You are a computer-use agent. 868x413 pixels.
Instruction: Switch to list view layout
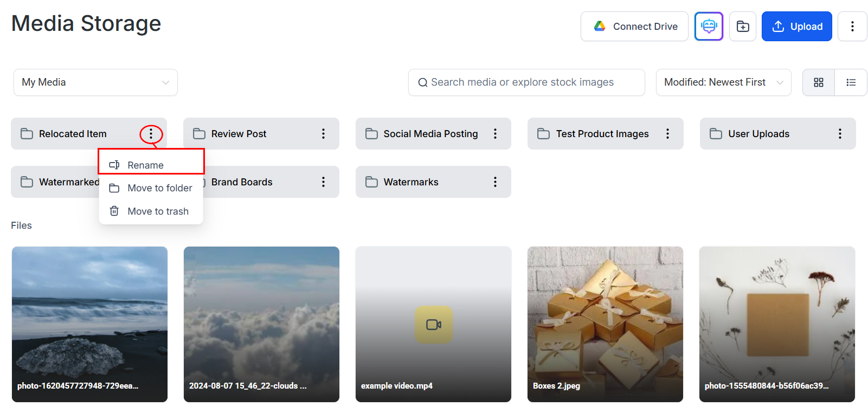pyautogui.click(x=851, y=82)
